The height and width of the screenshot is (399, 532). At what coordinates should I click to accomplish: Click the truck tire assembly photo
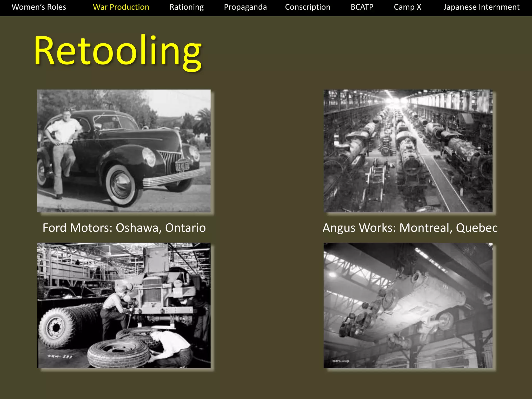(124, 305)
